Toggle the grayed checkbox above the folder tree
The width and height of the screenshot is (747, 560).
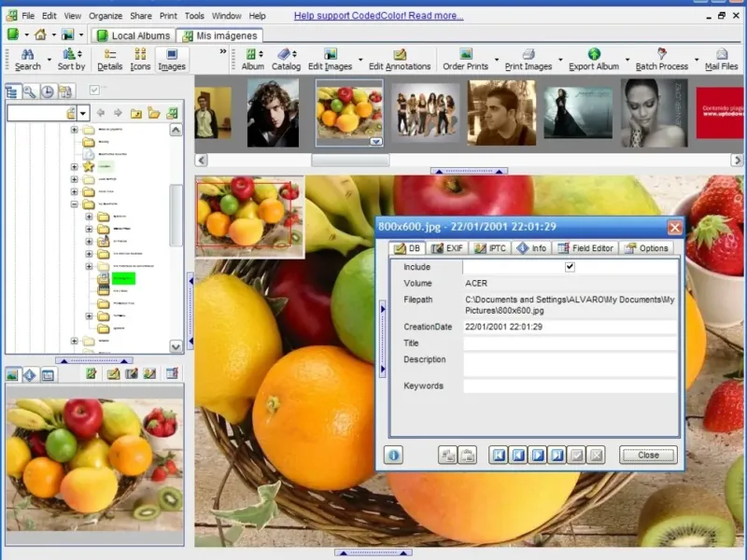click(x=94, y=90)
